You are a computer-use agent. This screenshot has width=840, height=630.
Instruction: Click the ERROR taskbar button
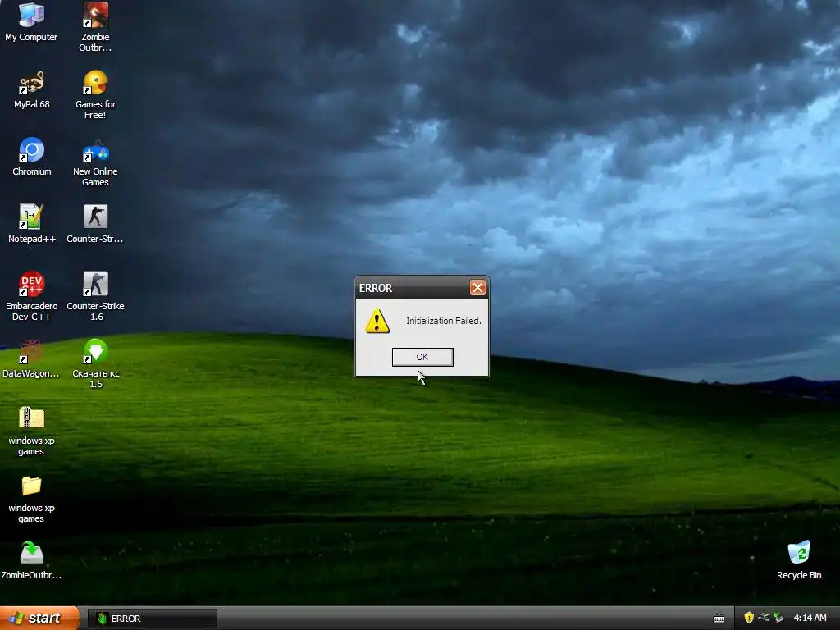152,619
